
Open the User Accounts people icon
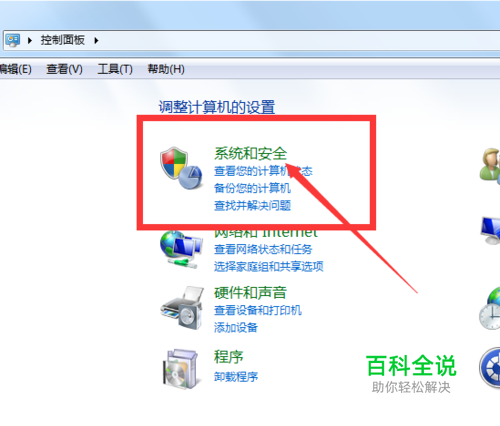coord(490,165)
